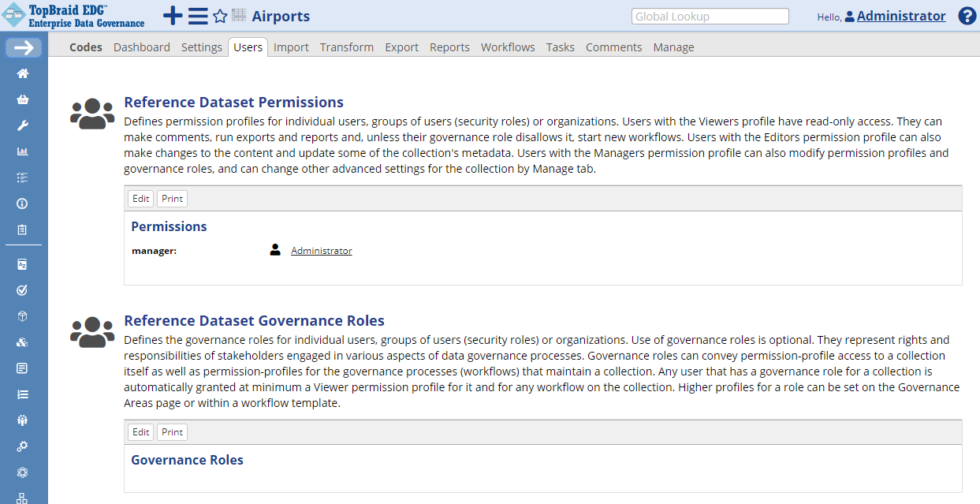This screenshot has width=980, height=504.
Task: Expand the sidebar with the arrow button
Action: (23, 47)
